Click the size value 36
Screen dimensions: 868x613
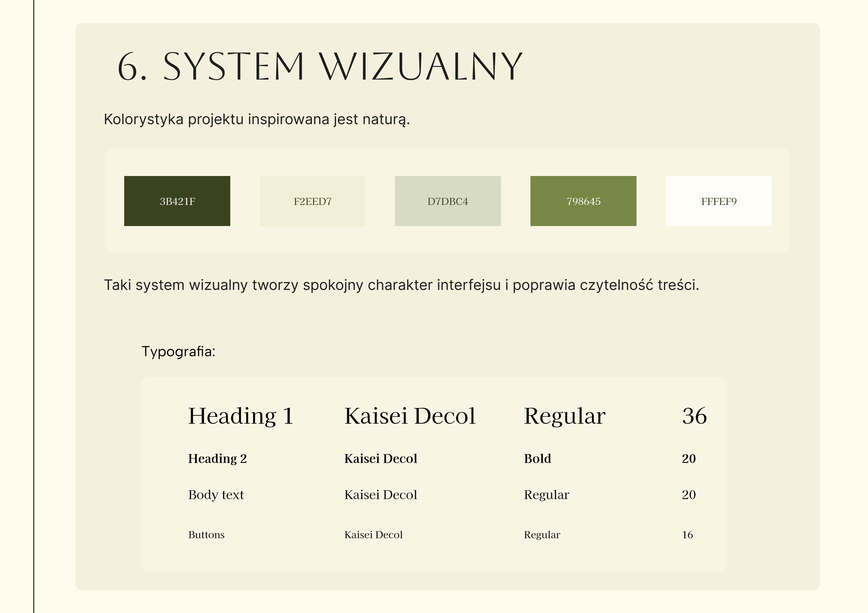(694, 416)
